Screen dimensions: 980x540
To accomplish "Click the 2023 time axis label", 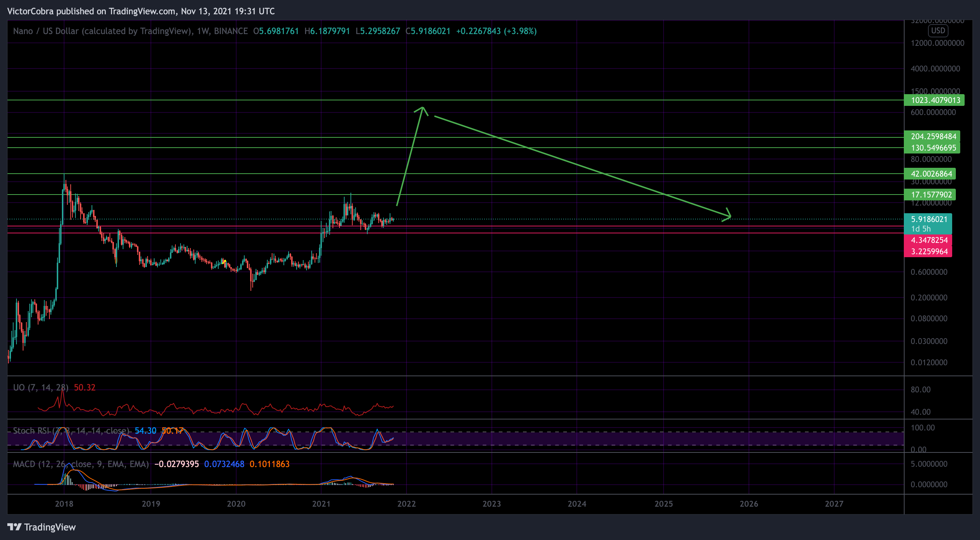I will (492, 504).
